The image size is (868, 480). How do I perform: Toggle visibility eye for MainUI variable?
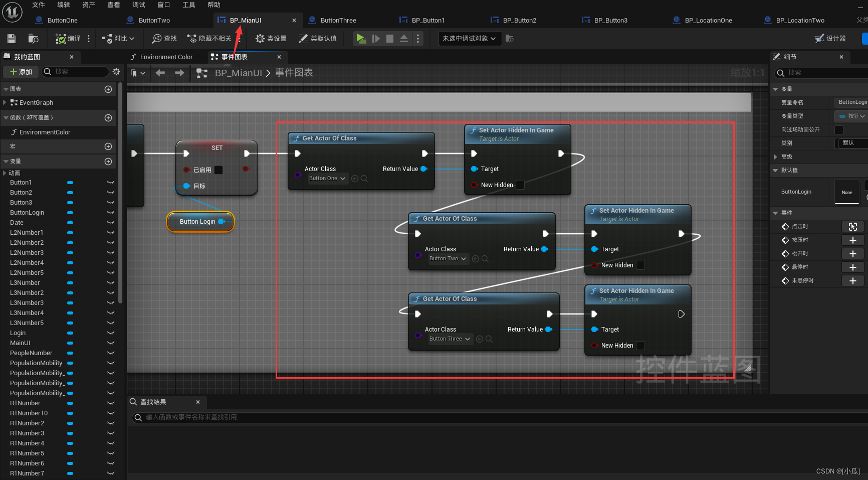111,343
